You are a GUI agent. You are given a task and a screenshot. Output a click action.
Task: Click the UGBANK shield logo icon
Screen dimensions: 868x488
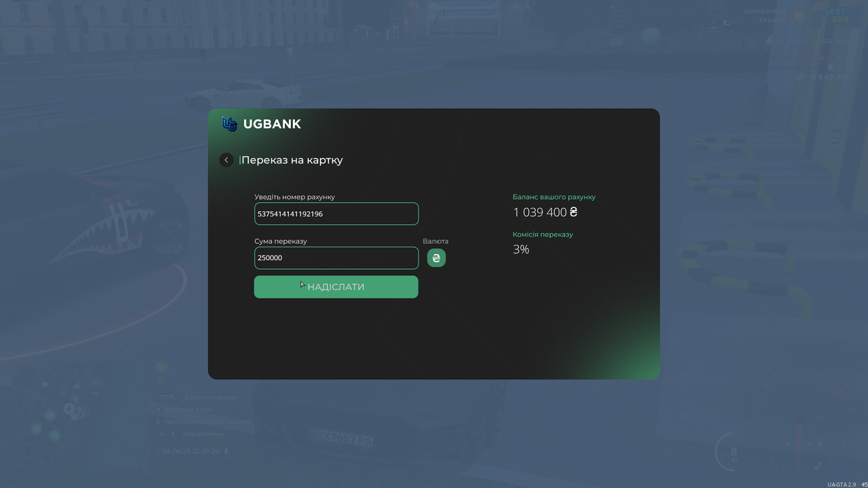pyautogui.click(x=230, y=124)
